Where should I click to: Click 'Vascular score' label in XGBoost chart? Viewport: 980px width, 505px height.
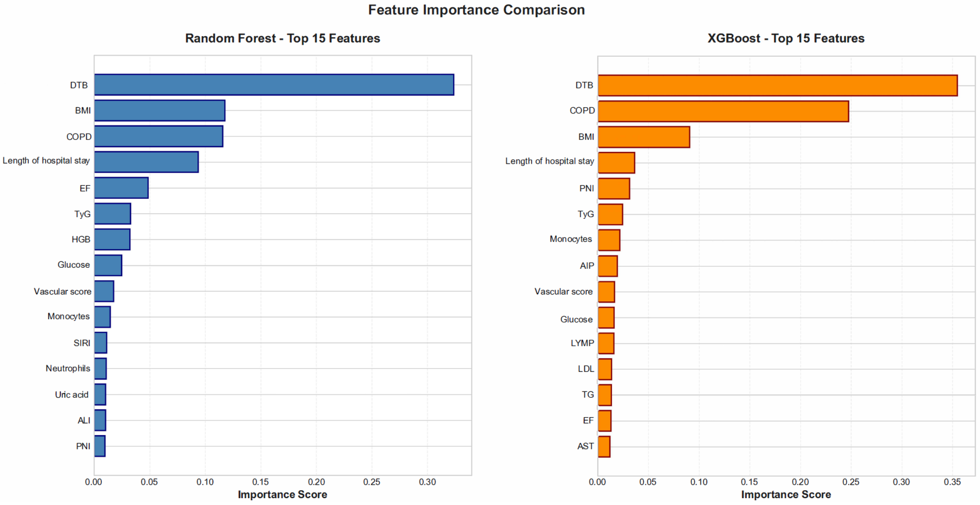[564, 292]
